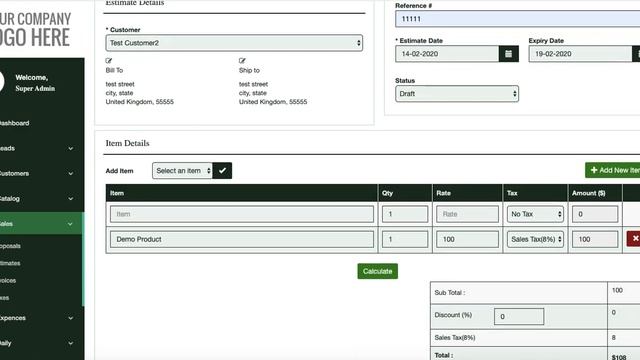Click the Demo Product rate field
The width and height of the screenshot is (640, 360).
click(x=467, y=239)
